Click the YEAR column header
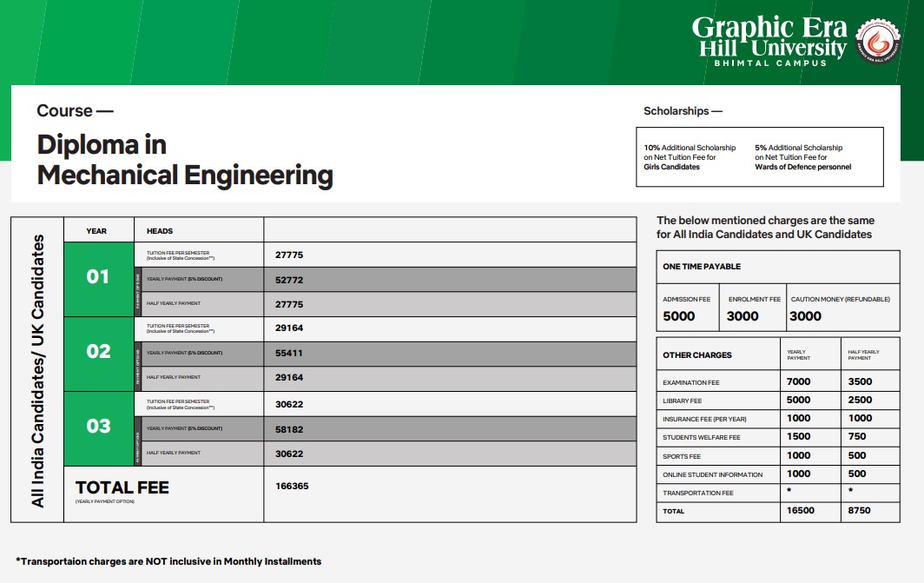Viewport: 924px width, 583px height. (x=96, y=231)
